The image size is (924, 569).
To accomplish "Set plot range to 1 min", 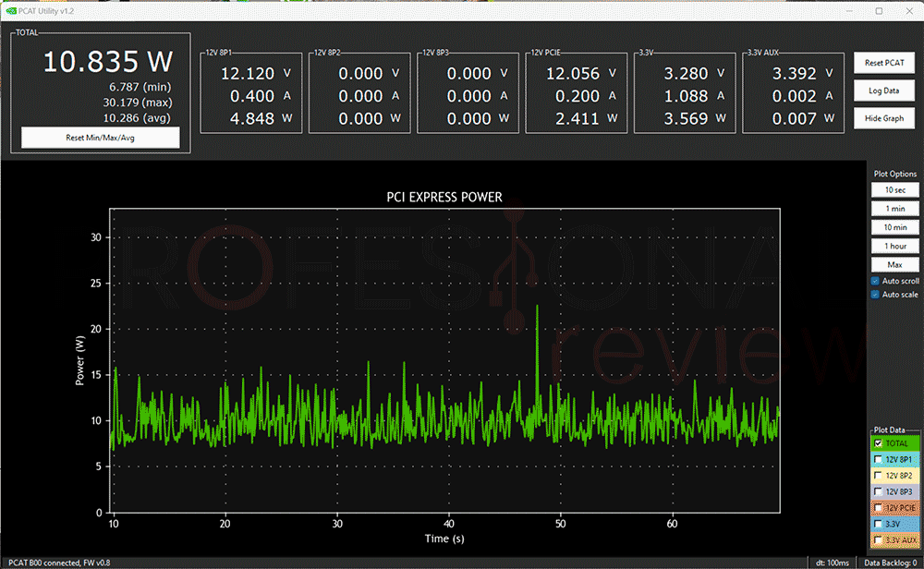I will (894, 209).
